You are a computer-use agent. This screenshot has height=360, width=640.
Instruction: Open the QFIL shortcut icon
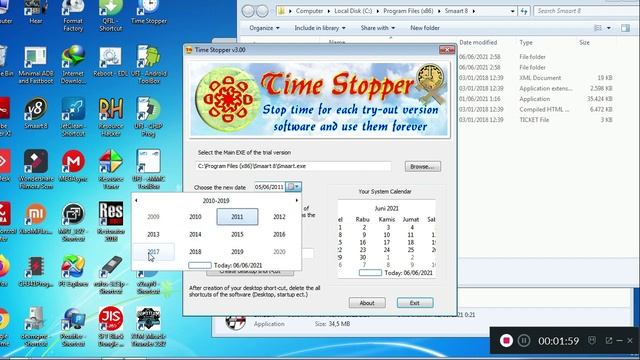click(x=111, y=16)
